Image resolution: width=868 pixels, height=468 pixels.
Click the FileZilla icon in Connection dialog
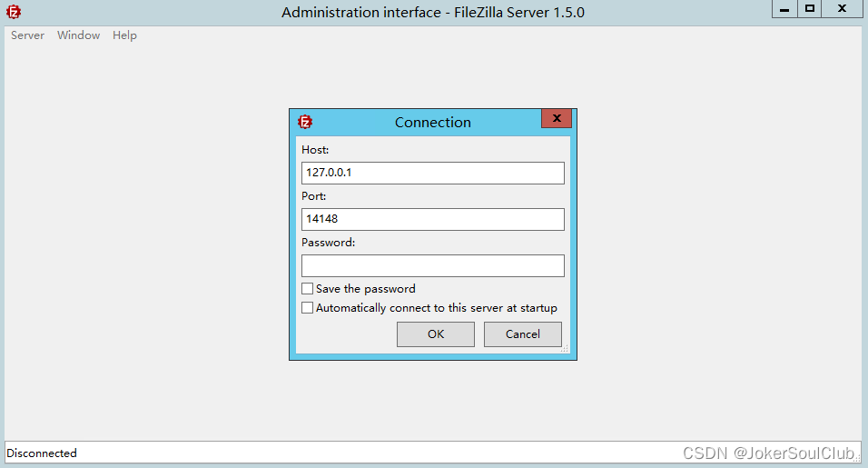[306, 122]
